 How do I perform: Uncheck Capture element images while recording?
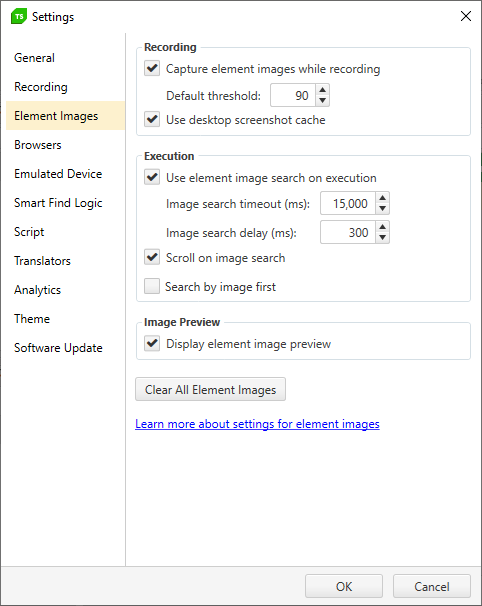[x=152, y=68]
